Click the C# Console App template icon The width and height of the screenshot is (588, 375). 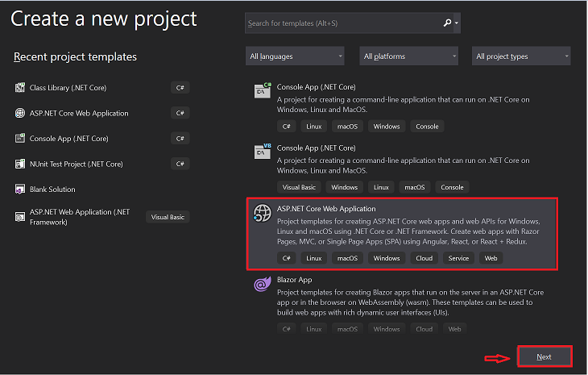(x=263, y=90)
